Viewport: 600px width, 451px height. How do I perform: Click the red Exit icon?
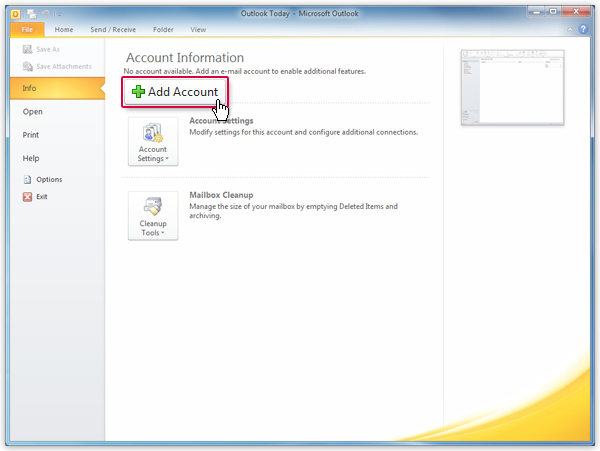pos(27,197)
